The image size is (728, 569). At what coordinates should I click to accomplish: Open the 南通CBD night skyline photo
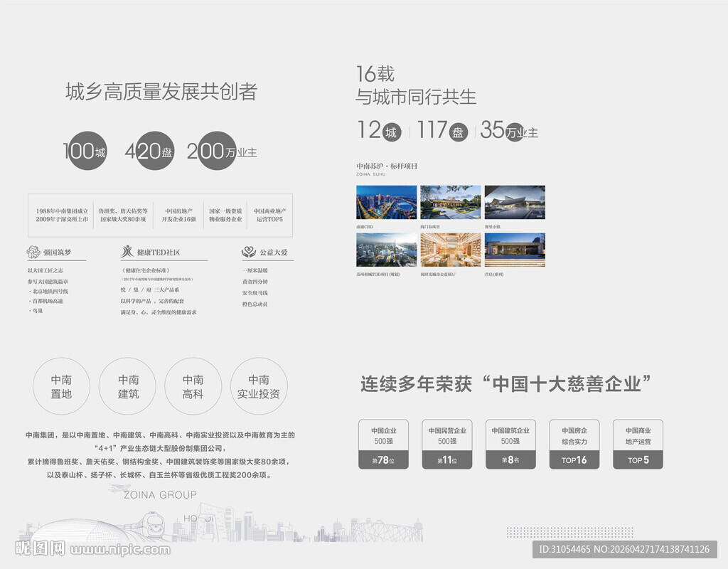[x=387, y=203]
